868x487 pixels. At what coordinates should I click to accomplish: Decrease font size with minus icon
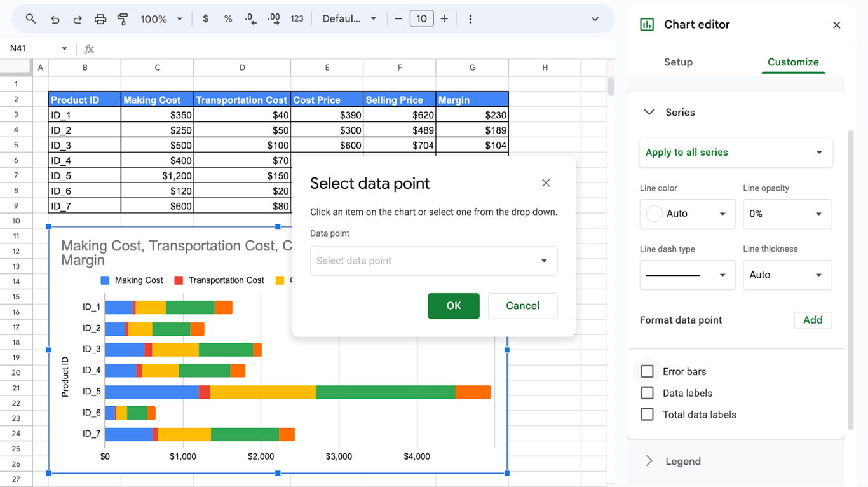(398, 19)
